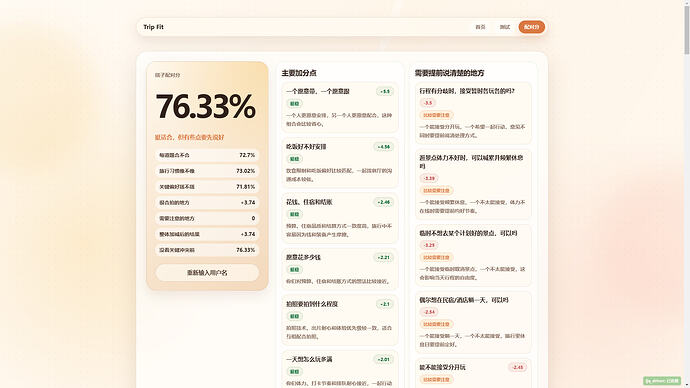Viewport: 690px width, 388px height.
Task: Open the 拍照要拍到什么程度 card title
Action: (312, 304)
